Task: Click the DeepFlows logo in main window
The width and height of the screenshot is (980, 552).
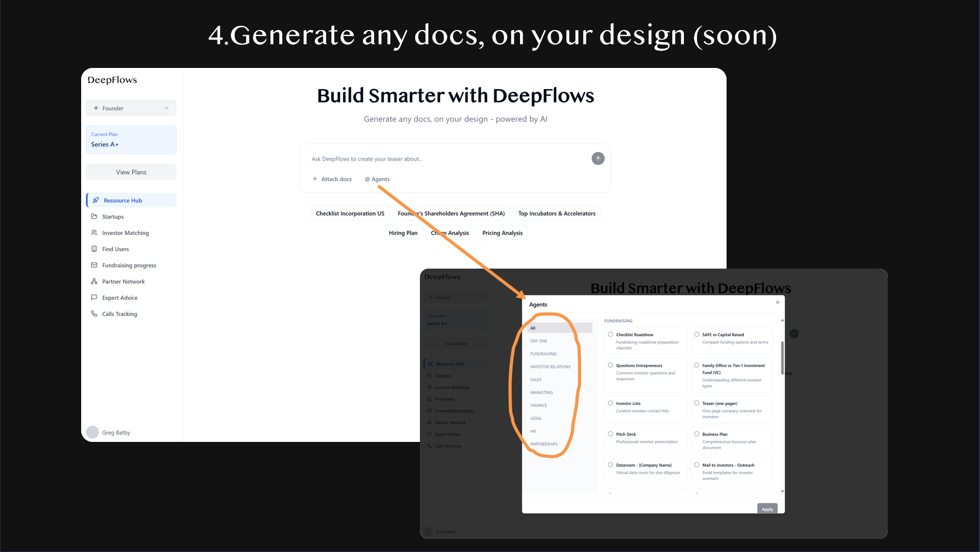Action: coord(112,80)
